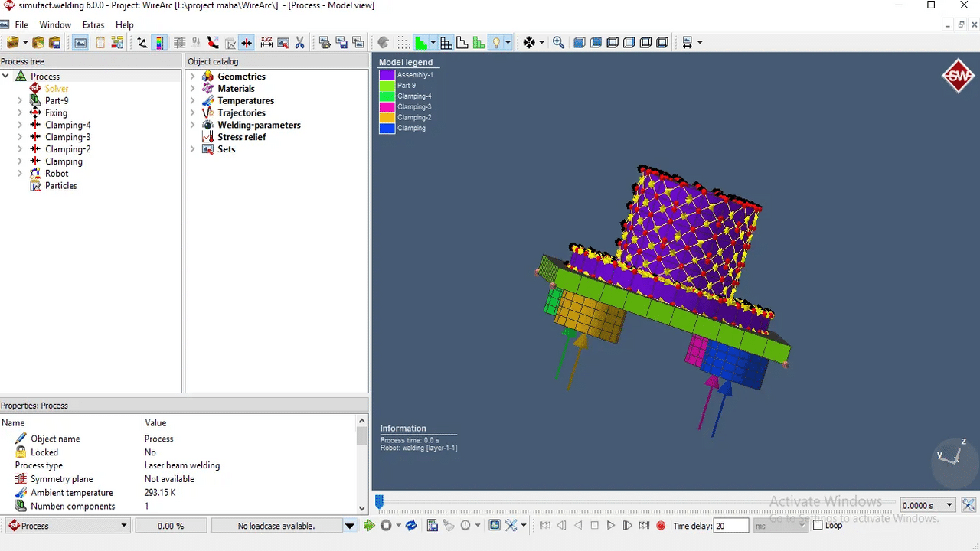The image size is (980, 551).
Task: Open the Help menu
Action: point(124,25)
